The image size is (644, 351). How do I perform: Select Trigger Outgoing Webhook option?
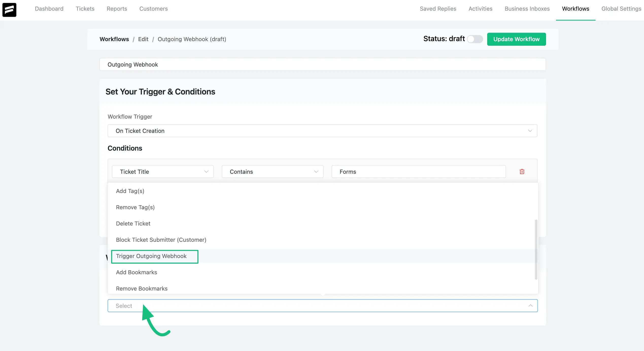[x=323, y=256]
